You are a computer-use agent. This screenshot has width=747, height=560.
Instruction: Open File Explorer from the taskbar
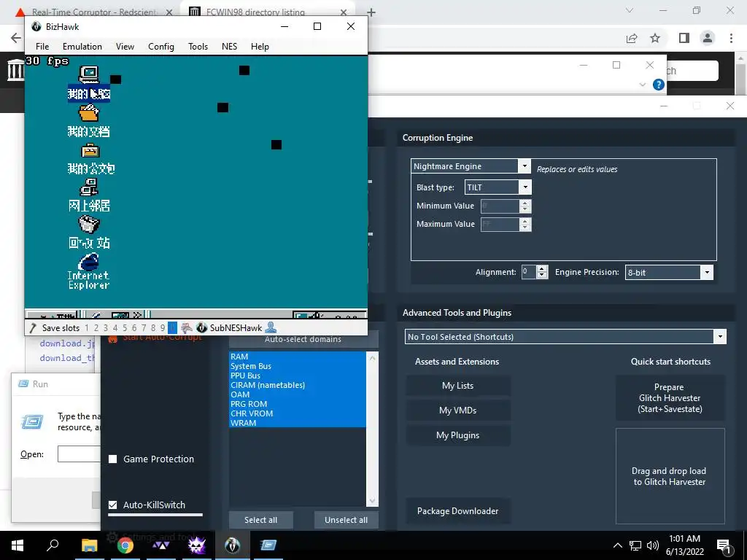pos(89,545)
